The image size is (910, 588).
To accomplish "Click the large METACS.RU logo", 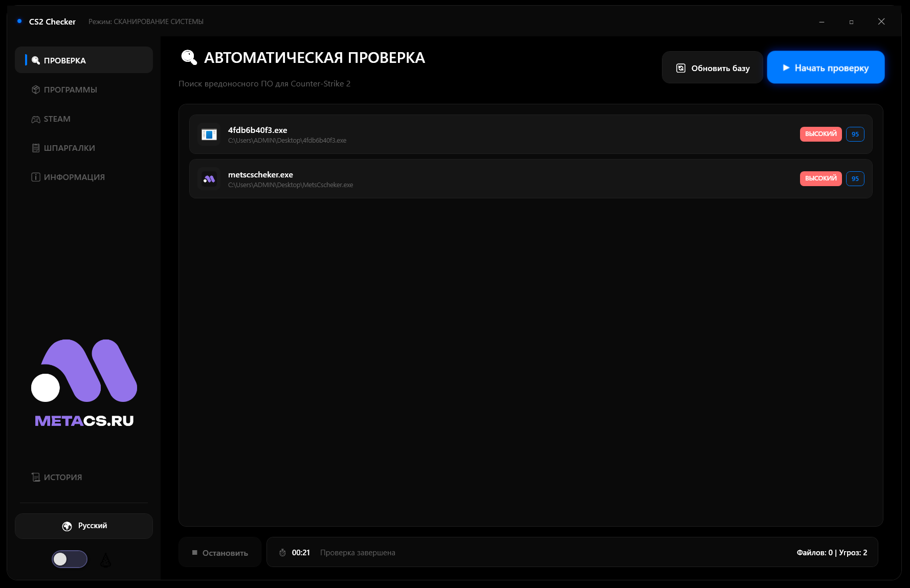I will coord(84,382).
